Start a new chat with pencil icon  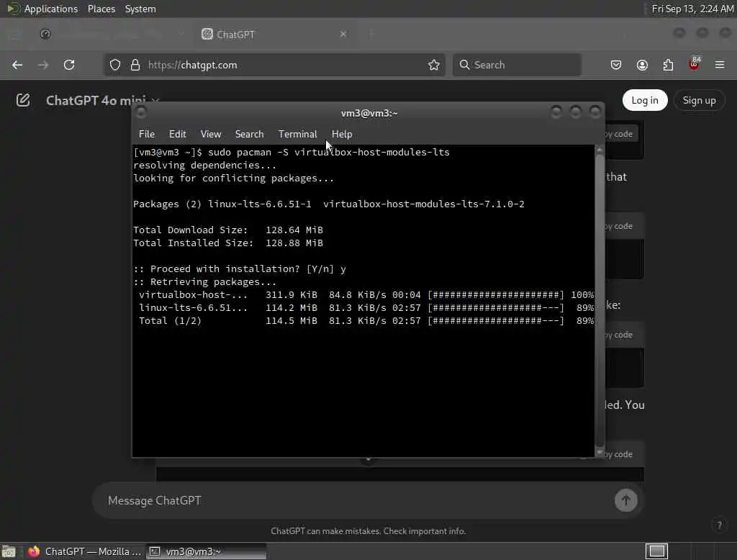tap(23, 100)
